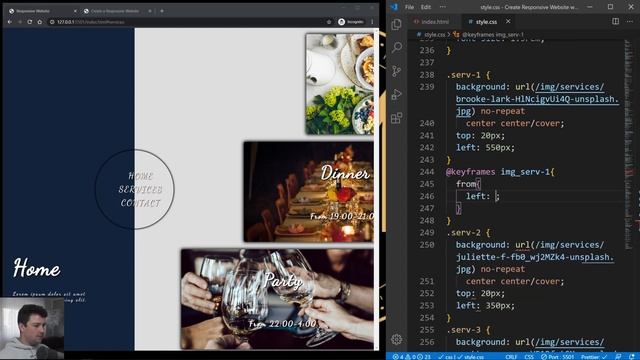Click the VS Code logo icon
640x360 pixels.
(394, 7)
